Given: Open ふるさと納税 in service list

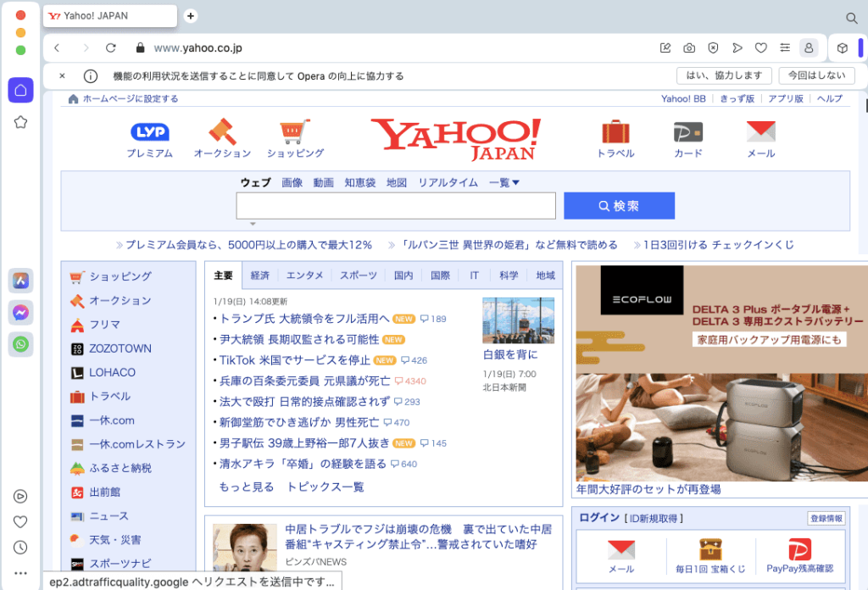Looking at the screenshot, I should pyautogui.click(x=120, y=468).
